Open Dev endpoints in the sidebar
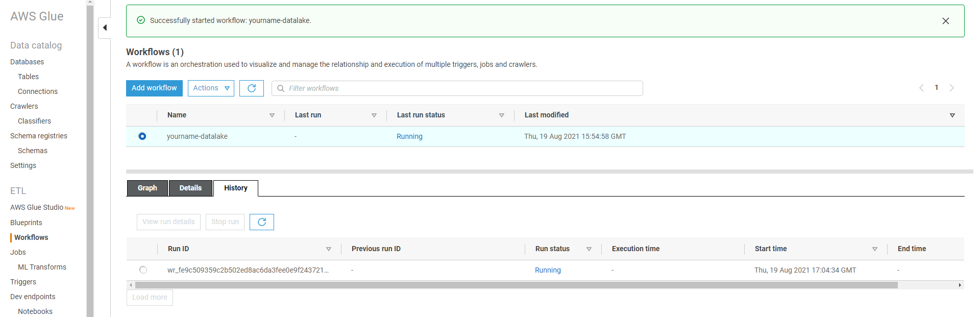Image resolution: width=980 pixels, height=317 pixels. click(33, 297)
